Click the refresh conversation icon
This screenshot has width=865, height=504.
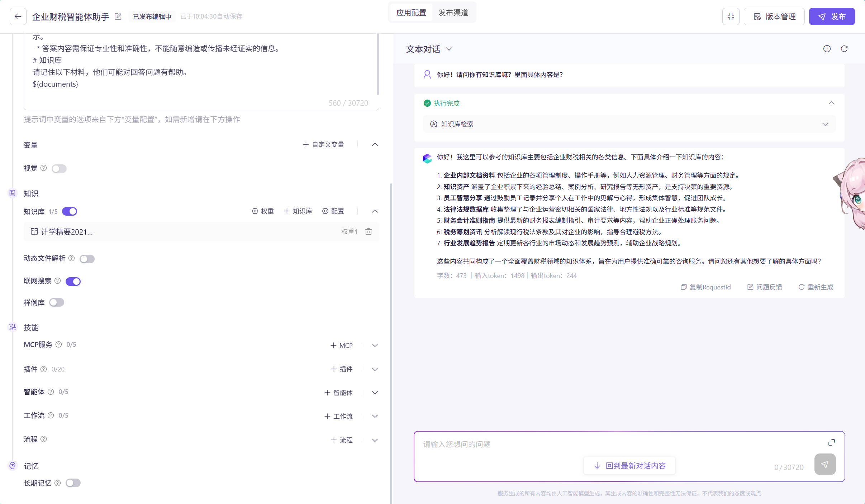click(x=844, y=49)
